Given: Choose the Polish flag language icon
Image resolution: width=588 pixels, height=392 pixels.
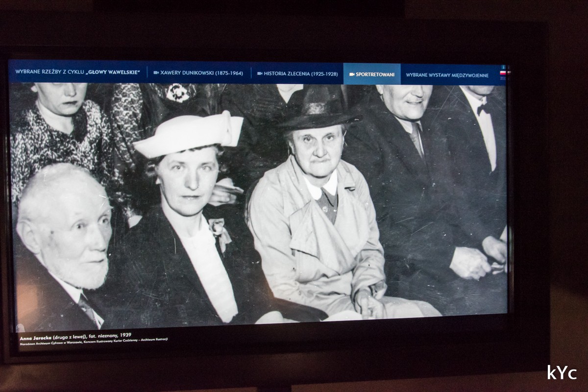Looking at the screenshot, I should tap(503, 73).
